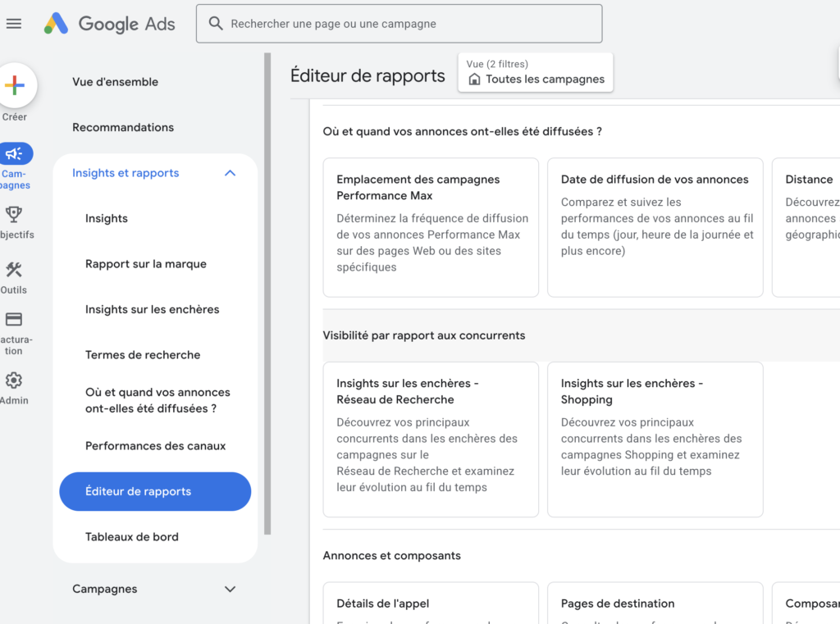Viewport: 840px width, 624px height.
Task: Open the Campagnes megaphone icon
Action: coord(15,153)
